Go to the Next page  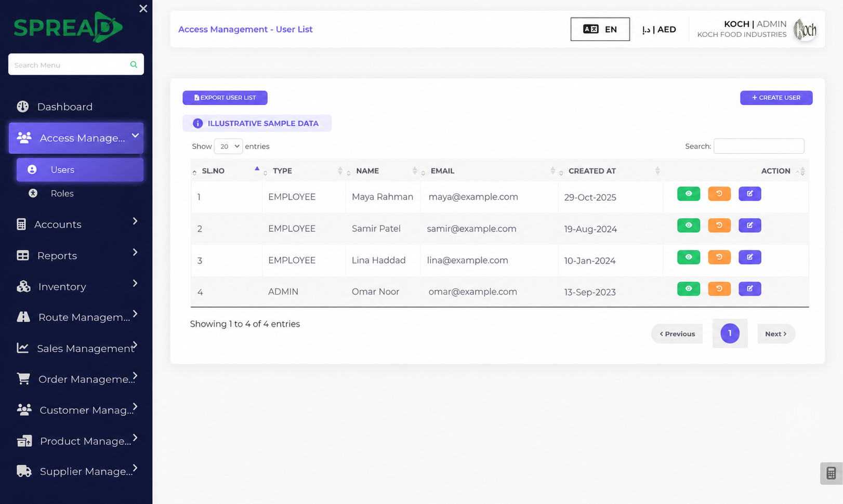pyautogui.click(x=776, y=334)
